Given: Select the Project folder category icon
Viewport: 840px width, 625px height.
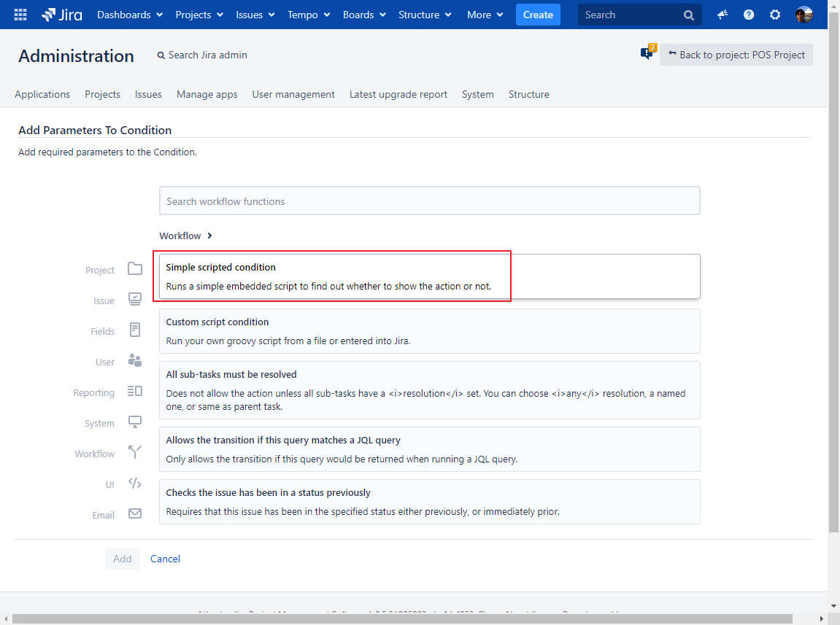Looking at the screenshot, I should [x=135, y=269].
